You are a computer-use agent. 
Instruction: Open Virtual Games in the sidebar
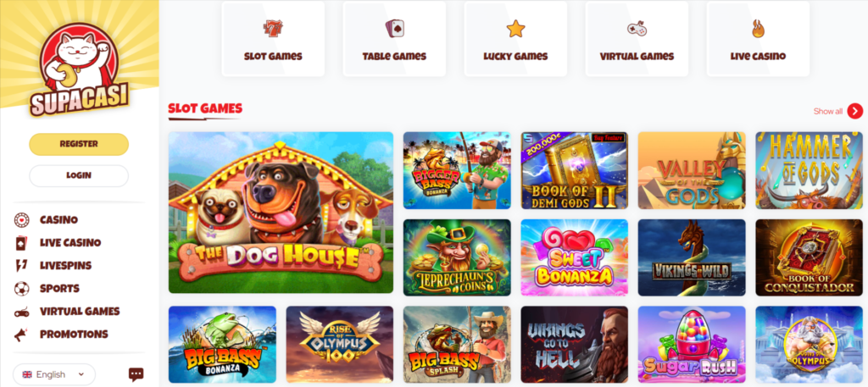pyautogui.click(x=80, y=312)
